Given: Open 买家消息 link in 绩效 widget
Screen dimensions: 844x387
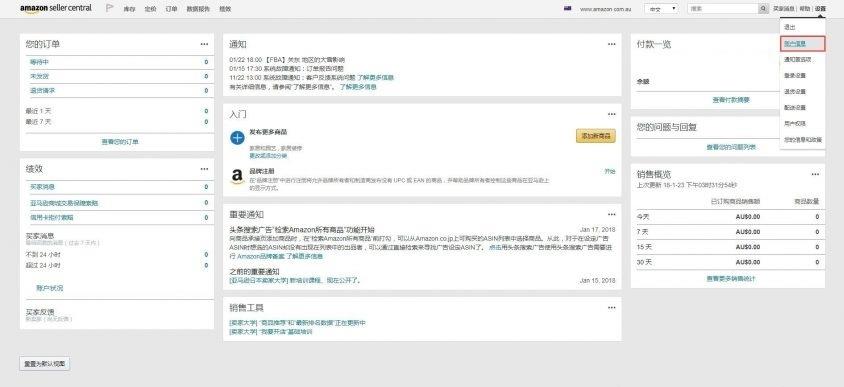Looking at the screenshot, I should click(x=43, y=187).
